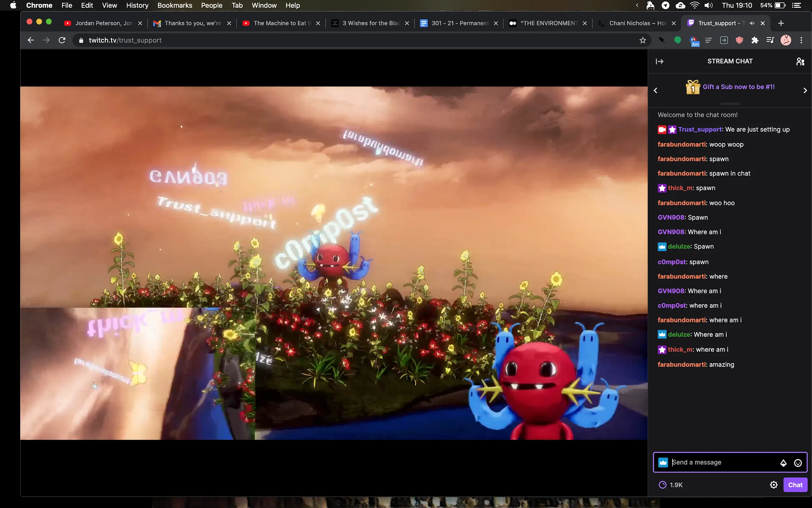The image size is (812, 508).
Task: Open chat identity crown badge
Action: click(663, 462)
